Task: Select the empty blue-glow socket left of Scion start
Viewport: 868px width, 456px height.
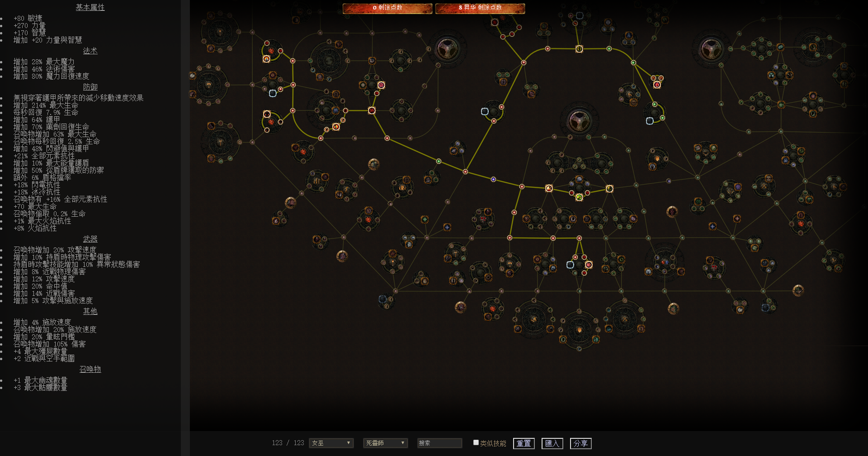Action: (x=485, y=111)
